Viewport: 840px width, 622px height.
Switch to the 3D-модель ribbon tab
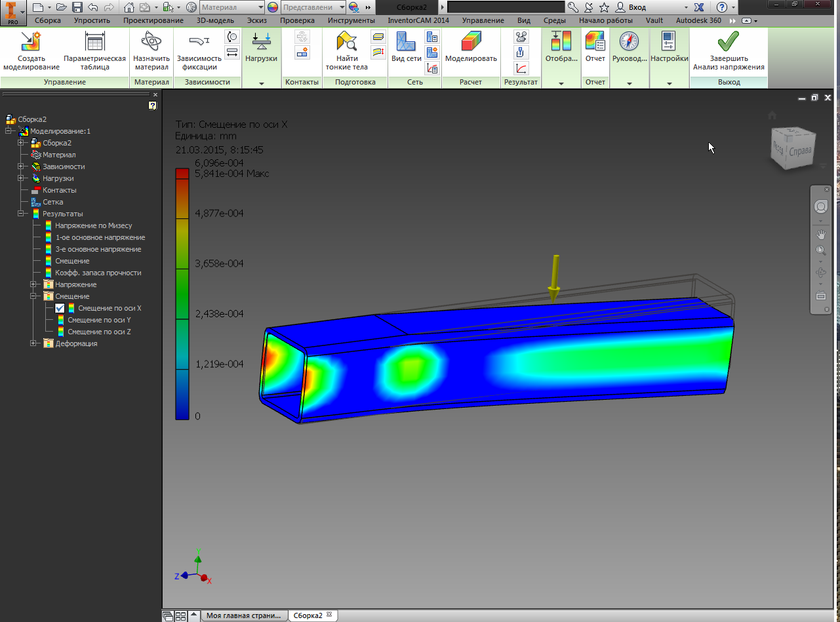click(x=215, y=20)
